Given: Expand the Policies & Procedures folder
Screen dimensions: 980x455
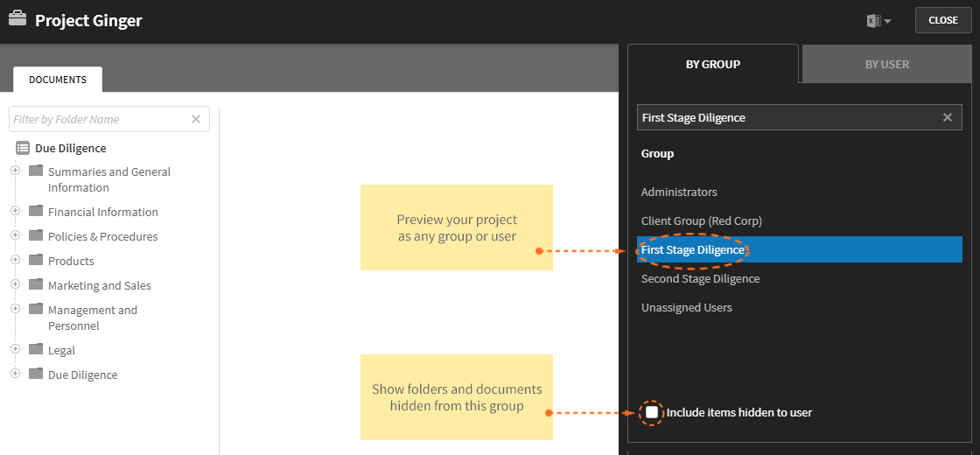Looking at the screenshot, I should (16, 235).
